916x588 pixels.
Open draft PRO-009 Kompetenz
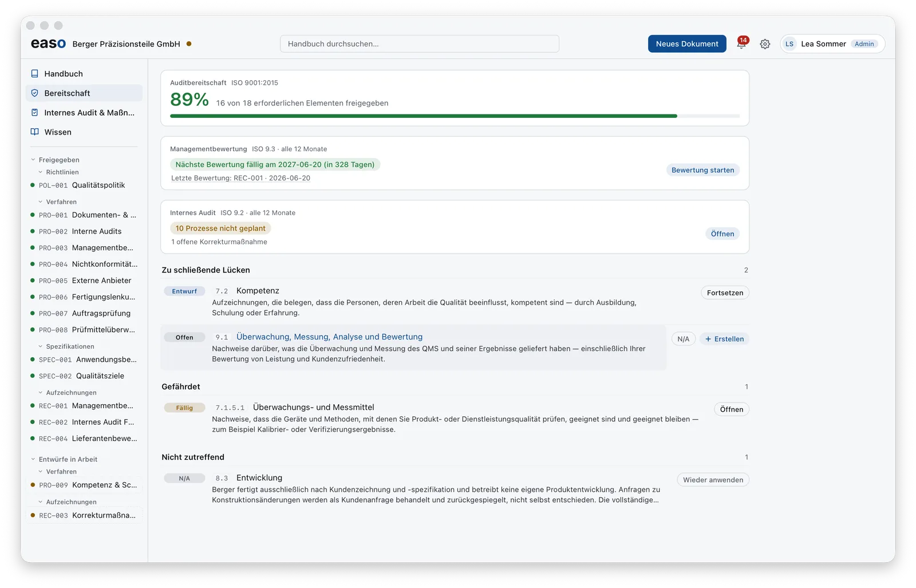(84, 485)
